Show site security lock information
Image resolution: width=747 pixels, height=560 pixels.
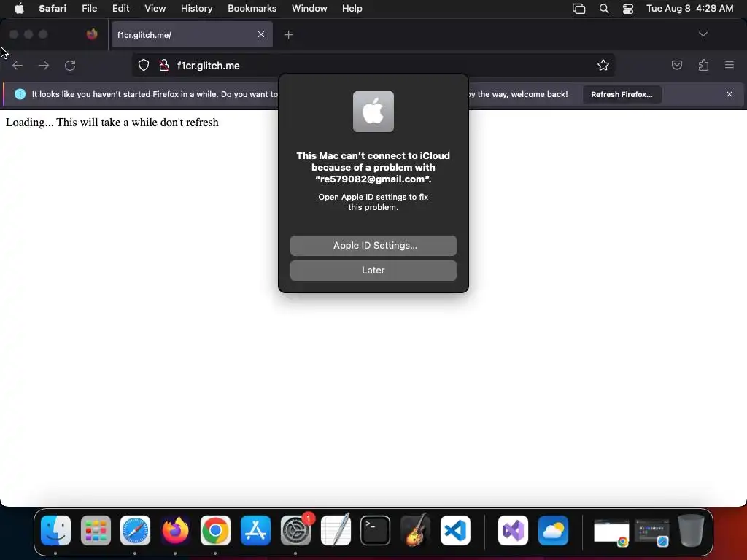coord(164,65)
